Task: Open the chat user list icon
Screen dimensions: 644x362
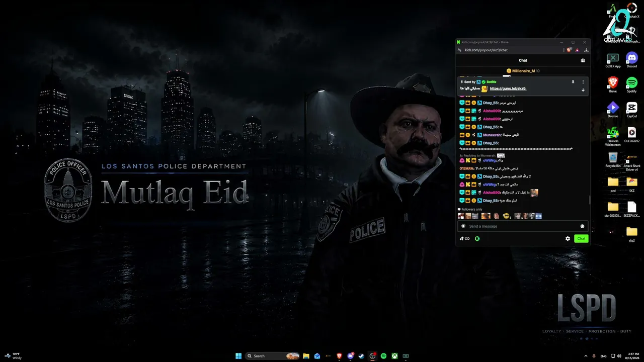Action: pyautogui.click(x=583, y=60)
